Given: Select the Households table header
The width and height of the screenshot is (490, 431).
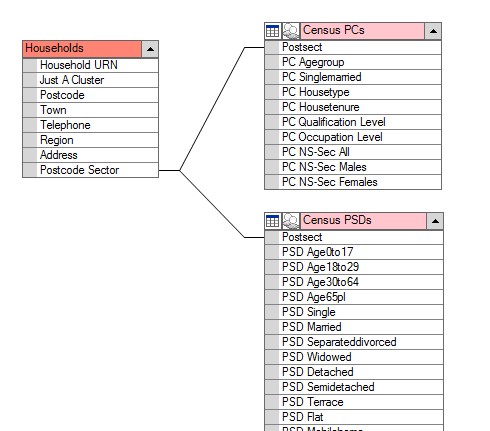Looking at the screenshot, I should [x=82, y=49].
